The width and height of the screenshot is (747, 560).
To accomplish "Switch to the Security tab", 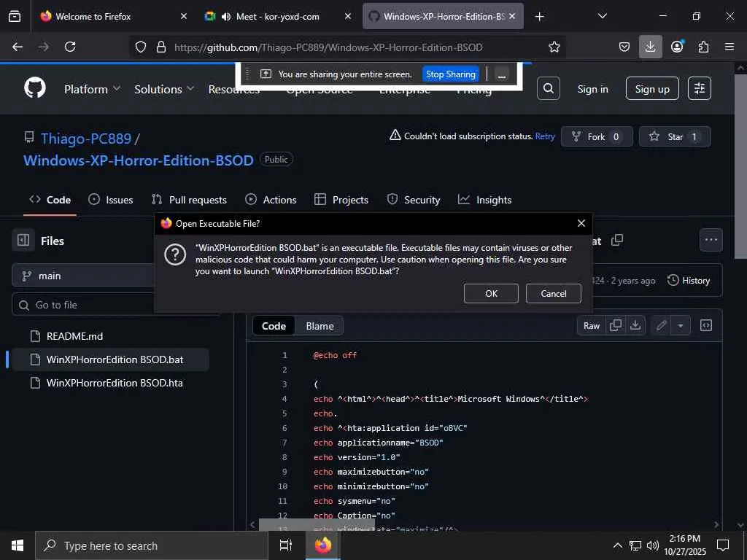I will (414, 200).
